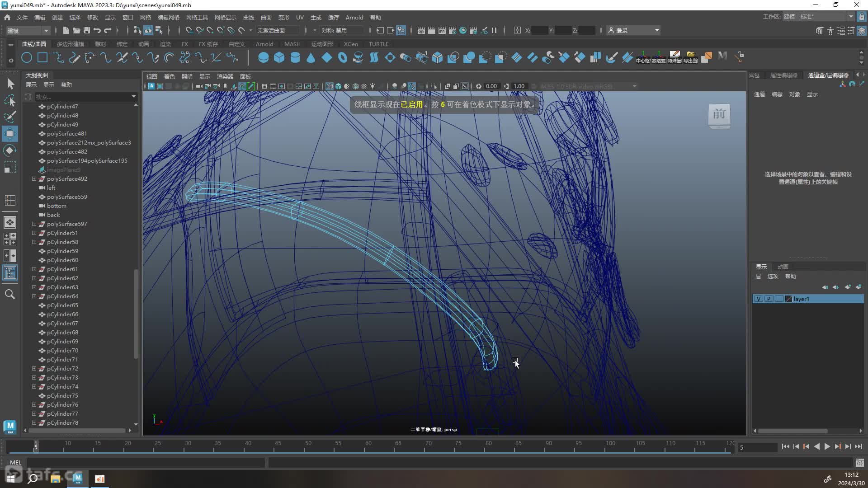Click the MEL command line input
Image resolution: width=868 pixels, height=488 pixels.
click(146, 462)
